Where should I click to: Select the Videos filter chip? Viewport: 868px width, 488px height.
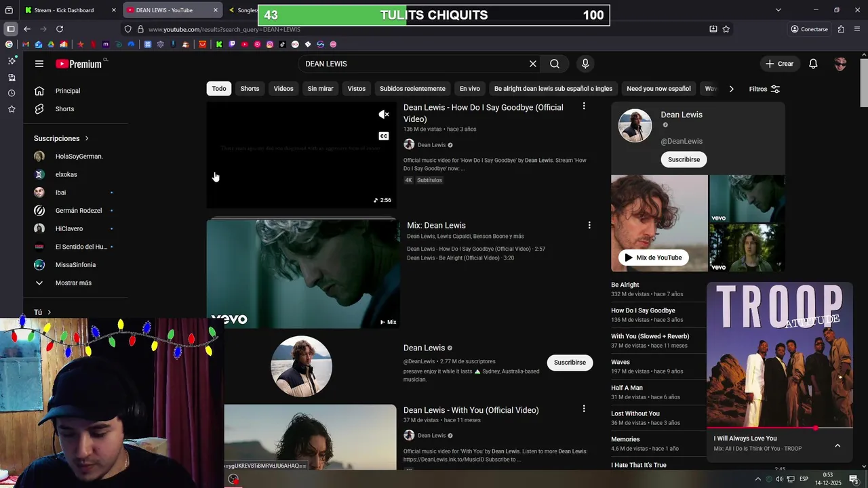283,89
